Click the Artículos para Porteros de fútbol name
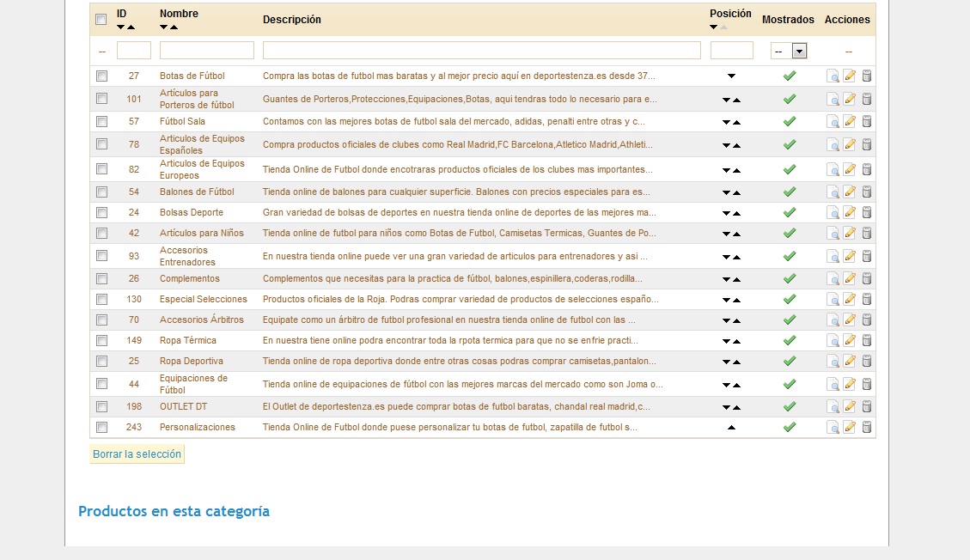The height and width of the screenshot is (560, 970). (x=197, y=99)
